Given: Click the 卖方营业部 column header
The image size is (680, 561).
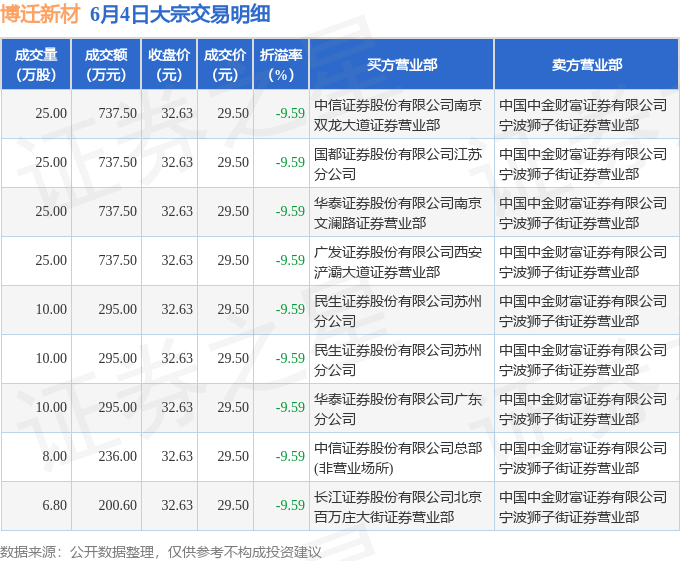Looking at the screenshot, I should coord(587,65).
